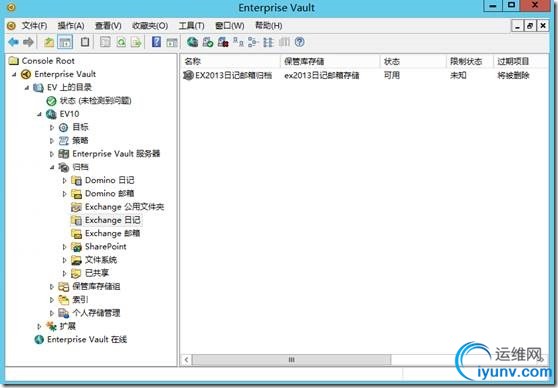Open help via blue question-mark book icon

(x=156, y=42)
